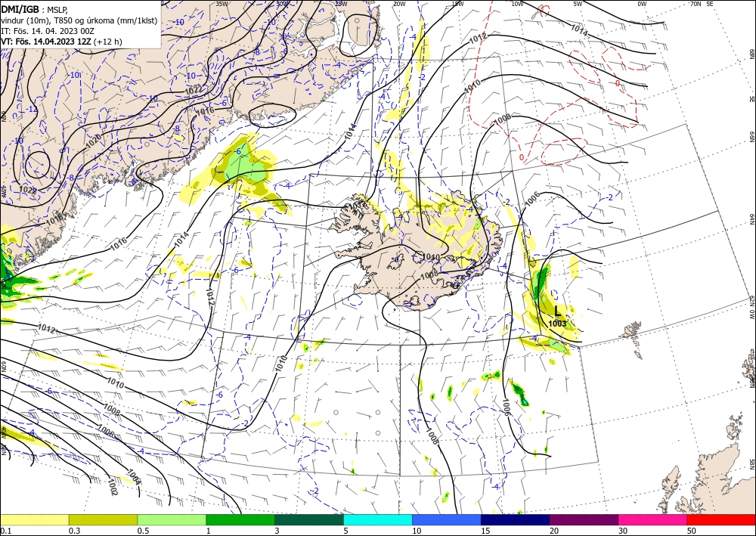Choose the purple 20–30 legend swatch
Viewport: 756px width, 536px height.
tap(584, 519)
